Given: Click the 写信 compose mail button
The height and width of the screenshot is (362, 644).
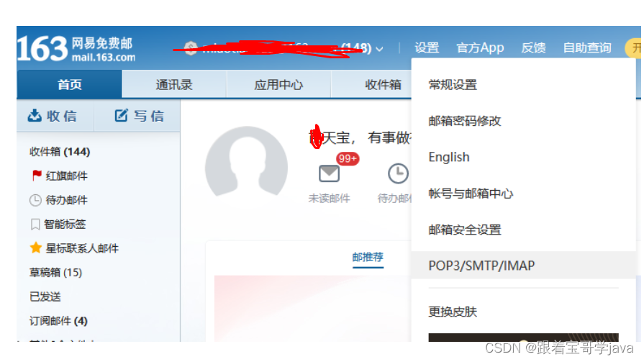Looking at the screenshot, I should pos(137,116).
